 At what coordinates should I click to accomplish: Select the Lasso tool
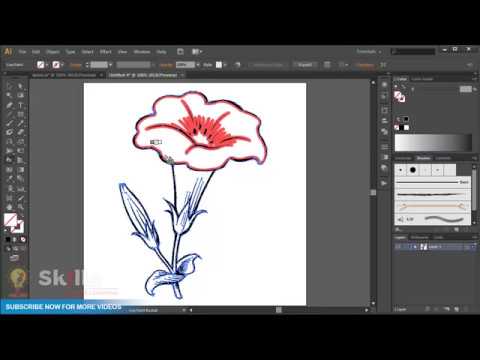point(20,96)
